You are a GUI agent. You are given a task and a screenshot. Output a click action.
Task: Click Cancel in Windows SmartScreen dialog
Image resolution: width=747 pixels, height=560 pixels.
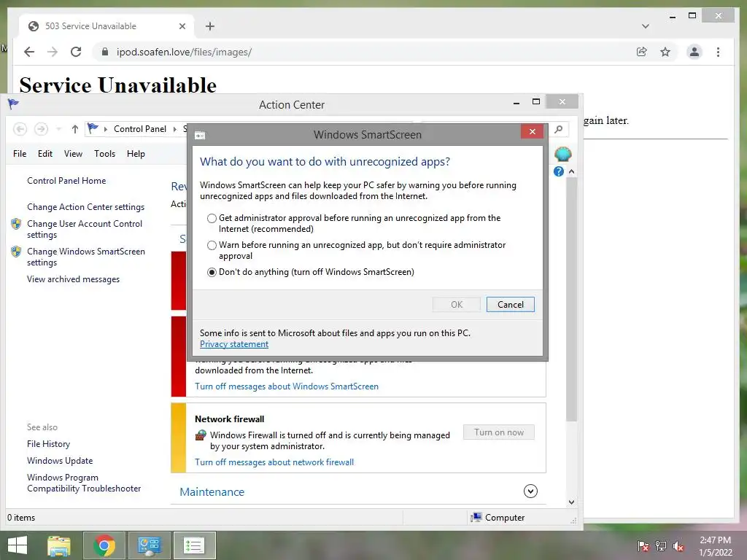510,305
